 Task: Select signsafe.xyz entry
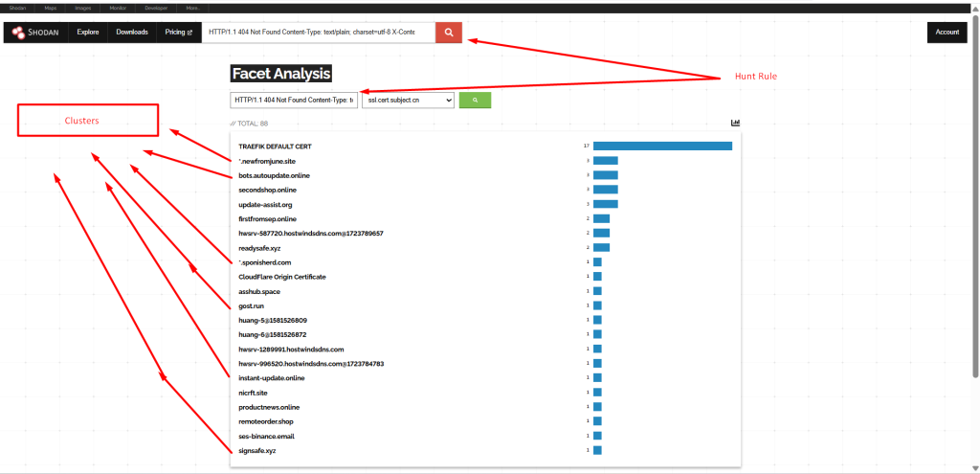pos(256,450)
